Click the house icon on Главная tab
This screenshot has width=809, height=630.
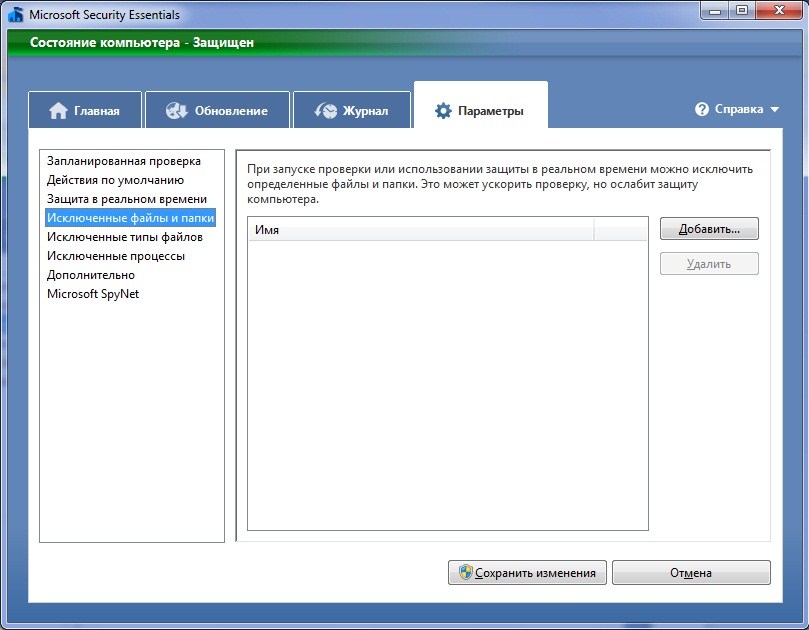pos(58,111)
